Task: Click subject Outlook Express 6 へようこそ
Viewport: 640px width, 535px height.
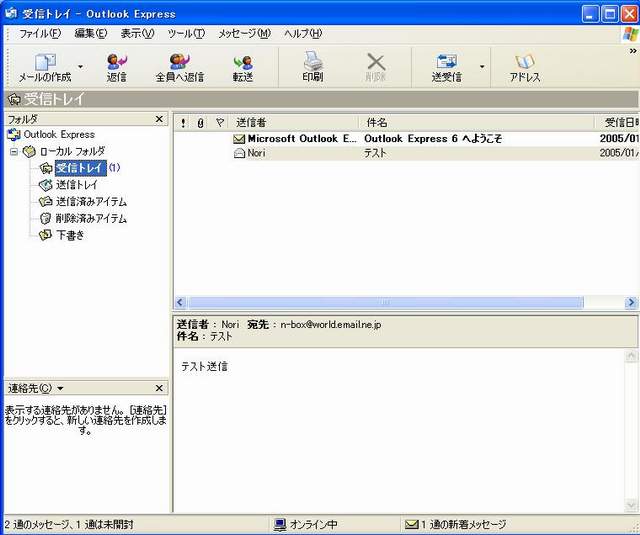Action: click(x=433, y=139)
